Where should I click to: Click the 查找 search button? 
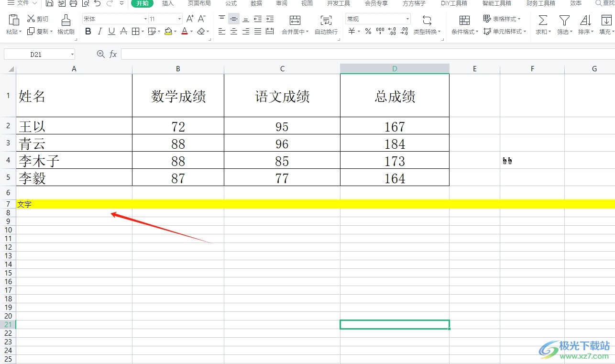coord(605,3)
